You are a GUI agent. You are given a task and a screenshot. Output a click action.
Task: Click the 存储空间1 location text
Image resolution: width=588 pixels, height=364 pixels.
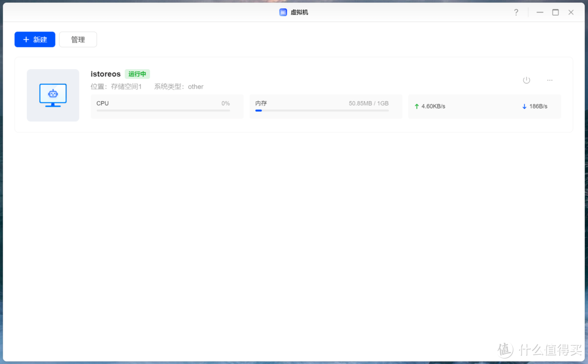click(x=126, y=87)
